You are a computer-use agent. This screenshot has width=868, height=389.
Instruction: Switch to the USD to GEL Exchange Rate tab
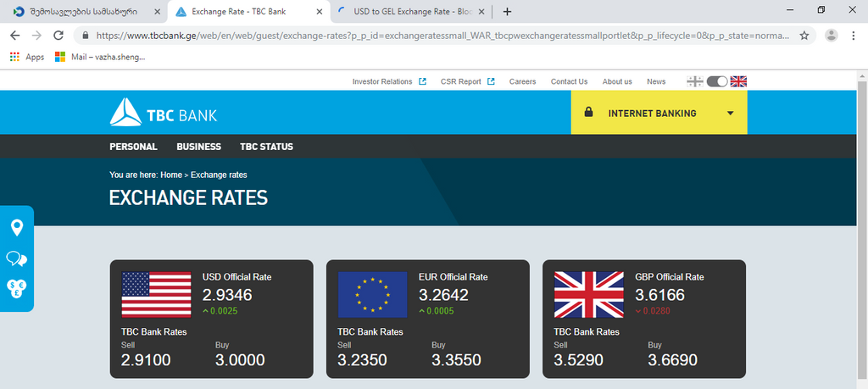click(x=411, y=12)
